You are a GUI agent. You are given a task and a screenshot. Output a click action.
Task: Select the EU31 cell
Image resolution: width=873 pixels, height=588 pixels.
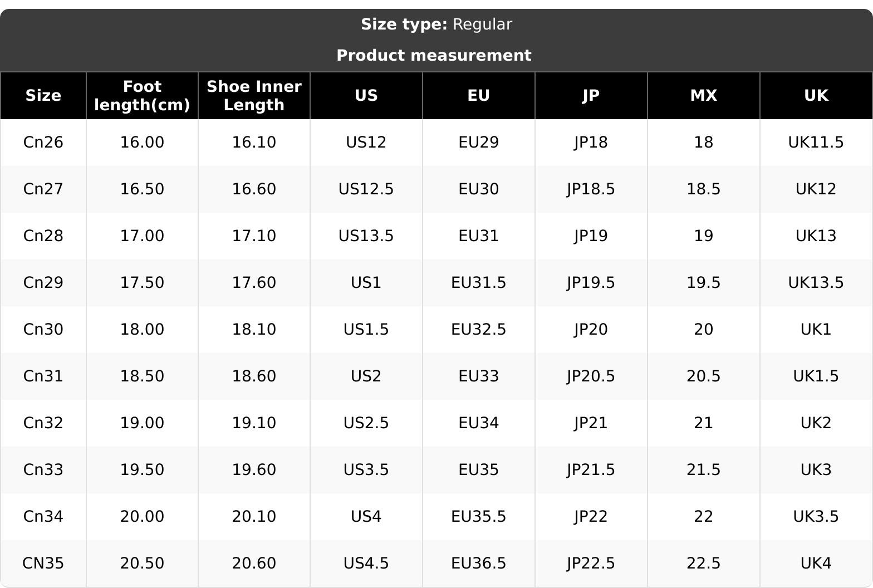click(x=479, y=236)
